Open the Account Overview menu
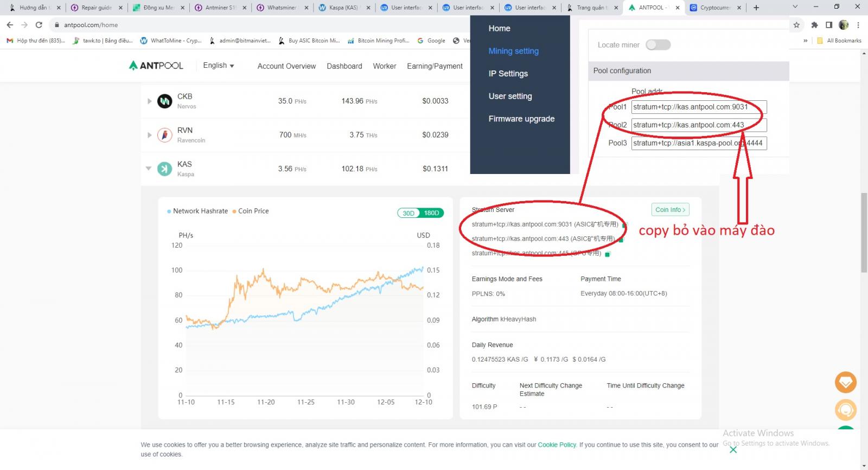 point(286,66)
